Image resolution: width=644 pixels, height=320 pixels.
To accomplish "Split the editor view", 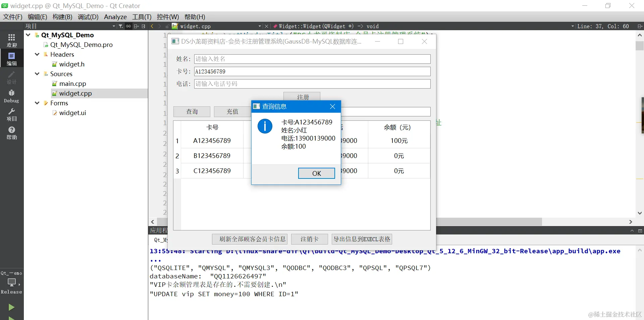I will coord(640,26).
